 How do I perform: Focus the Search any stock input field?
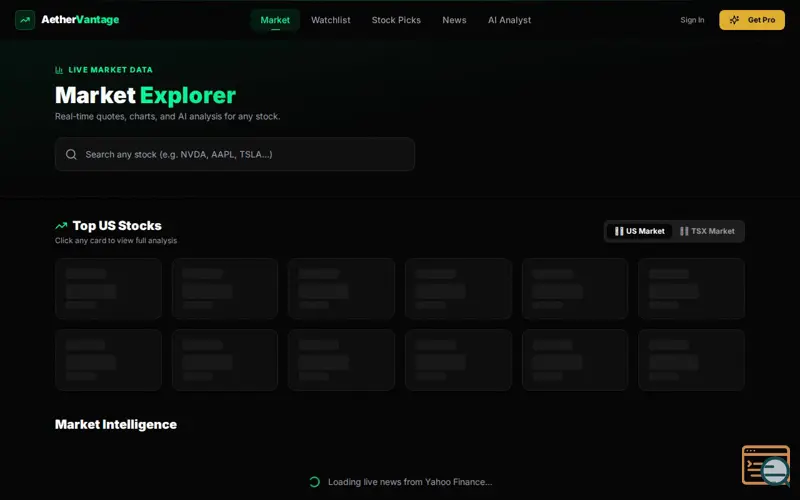235,154
